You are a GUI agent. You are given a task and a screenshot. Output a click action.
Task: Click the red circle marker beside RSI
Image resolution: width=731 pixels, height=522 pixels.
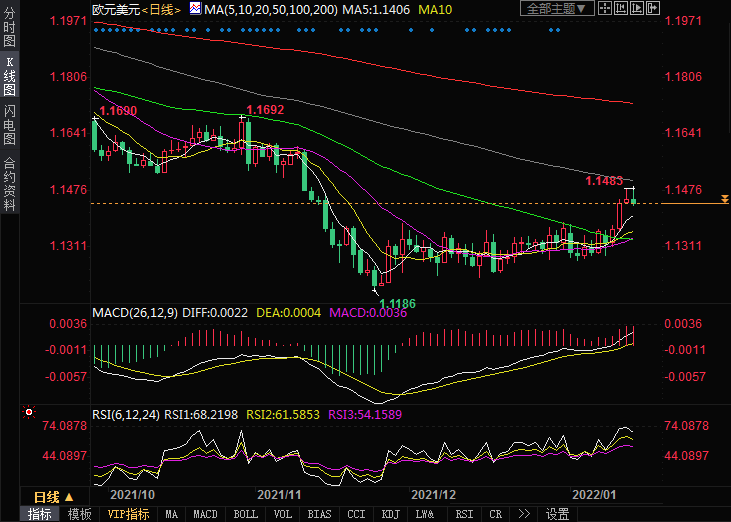[29, 411]
